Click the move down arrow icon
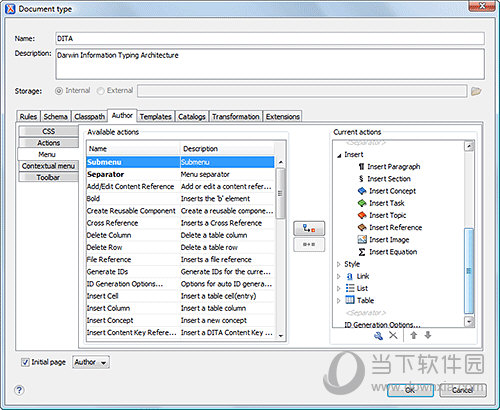Screen dimensions: 500x410 point(428,335)
